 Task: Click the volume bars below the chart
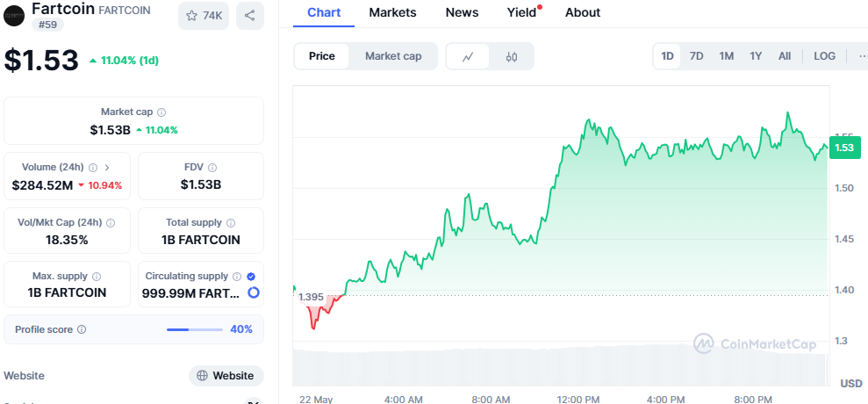coord(560,366)
